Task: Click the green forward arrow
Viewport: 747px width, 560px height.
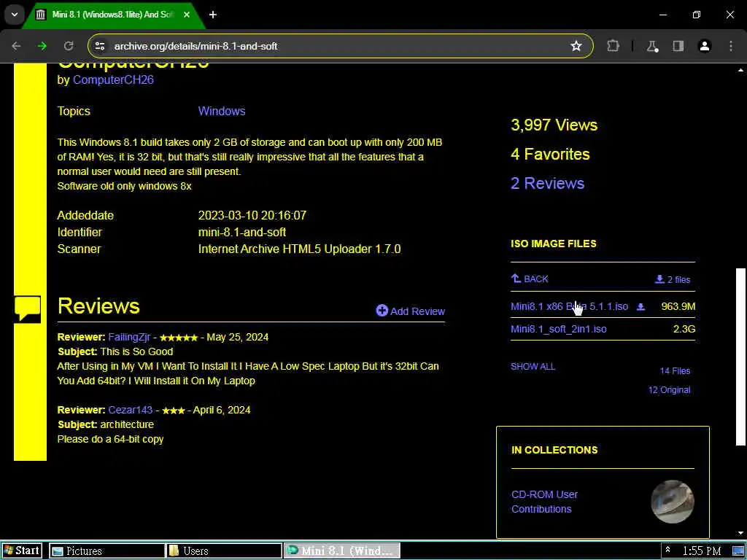Action: 42,46
